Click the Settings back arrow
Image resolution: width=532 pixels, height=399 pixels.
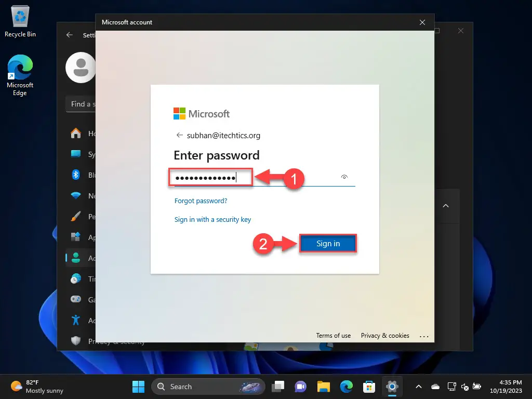pyautogui.click(x=70, y=35)
